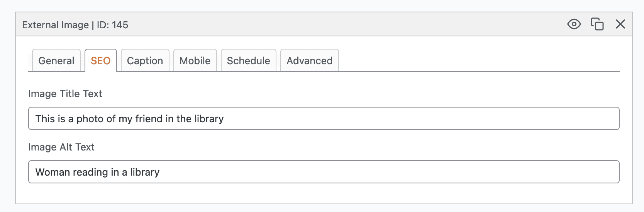Click the Image Alt Text label

61,147
